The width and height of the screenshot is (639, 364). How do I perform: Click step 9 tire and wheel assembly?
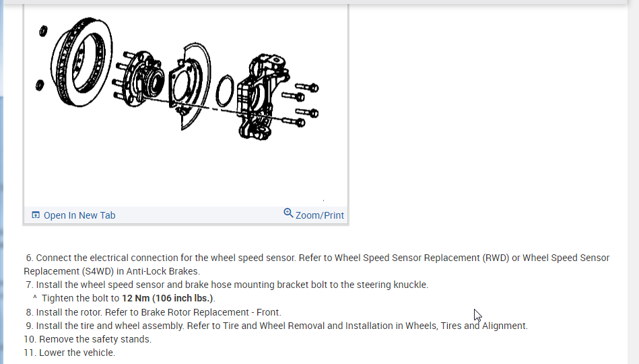tap(276, 326)
